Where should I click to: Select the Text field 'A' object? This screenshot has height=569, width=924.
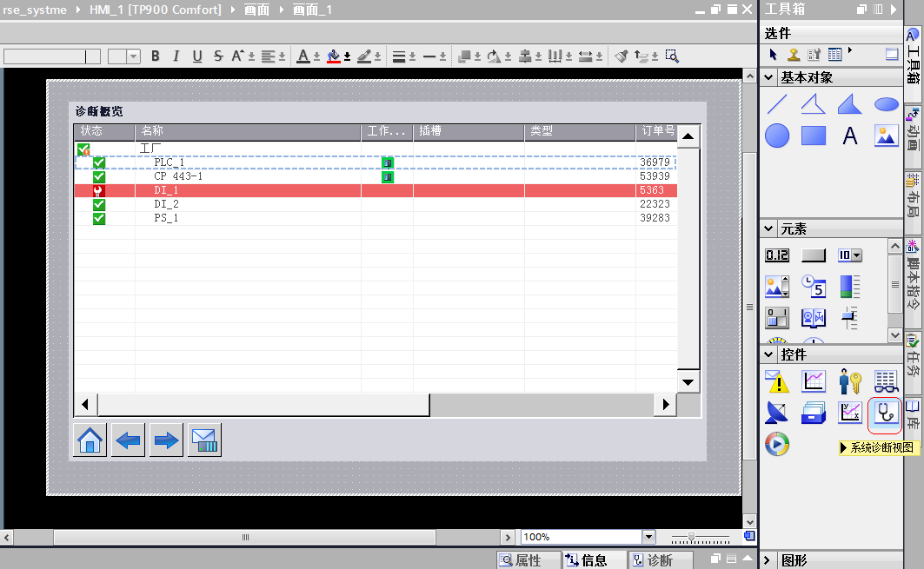(850, 136)
